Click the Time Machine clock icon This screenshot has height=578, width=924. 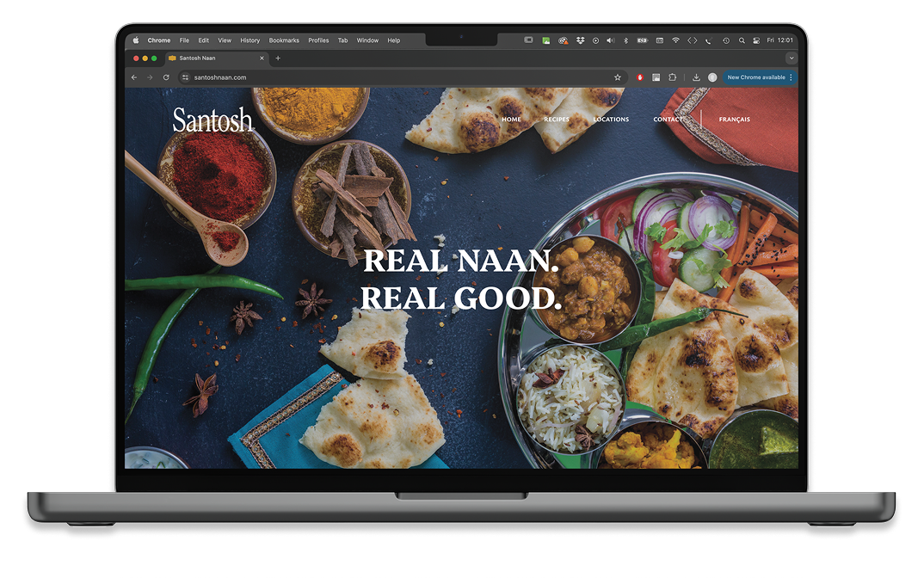[726, 40]
